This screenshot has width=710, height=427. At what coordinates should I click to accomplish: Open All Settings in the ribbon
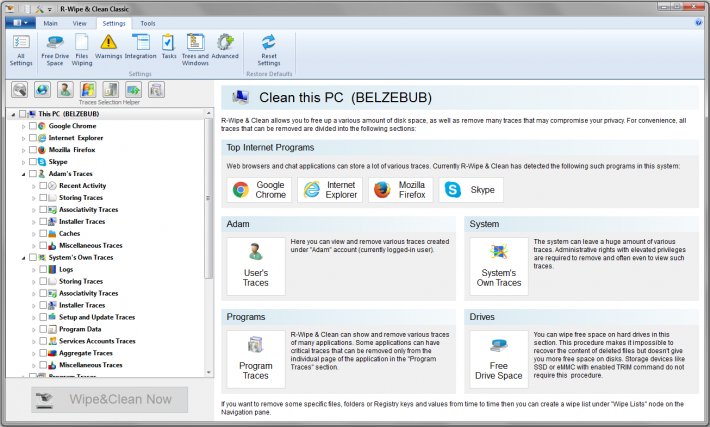pos(21,50)
